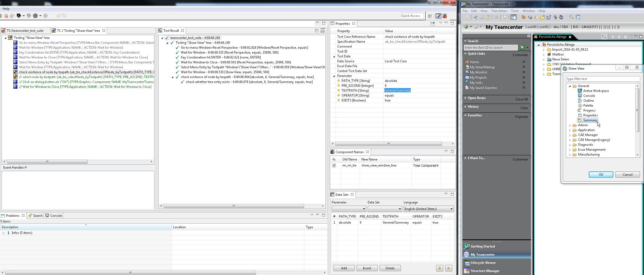Click the padlock check-out icon in Teamcenter toolbar
Viewport: 644px width, 275px height.
point(555,17)
